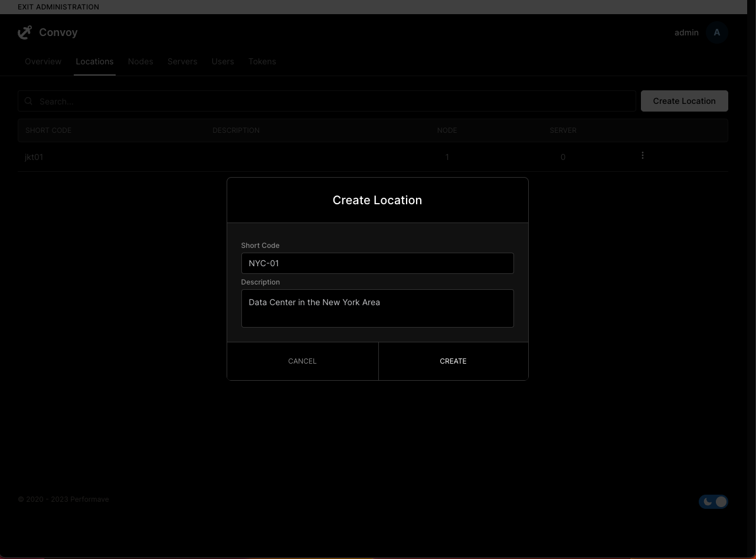Image resolution: width=756 pixels, height=559 pixels.
Task: Toggle the dark mode switch
Action: [714, 501]
